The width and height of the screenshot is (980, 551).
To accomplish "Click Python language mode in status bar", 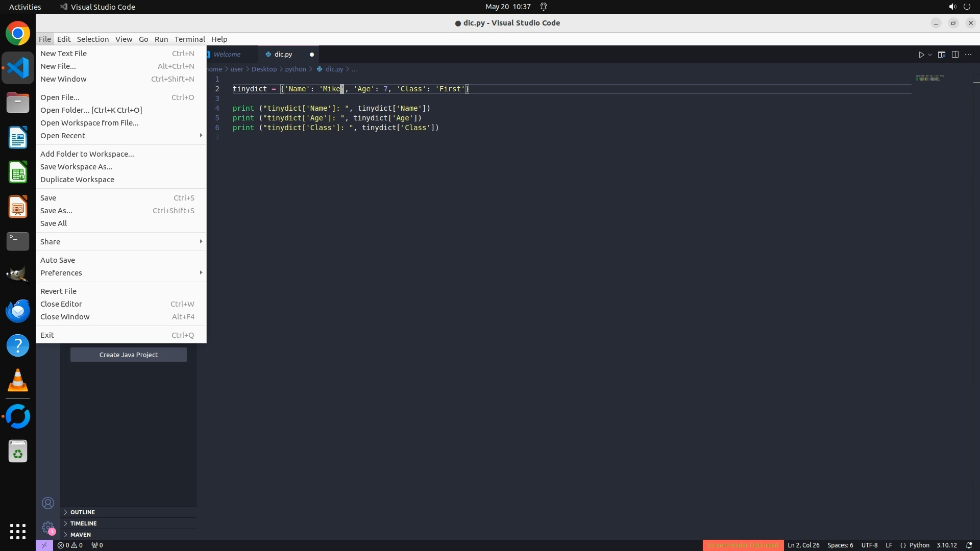I will coord(919,545).
